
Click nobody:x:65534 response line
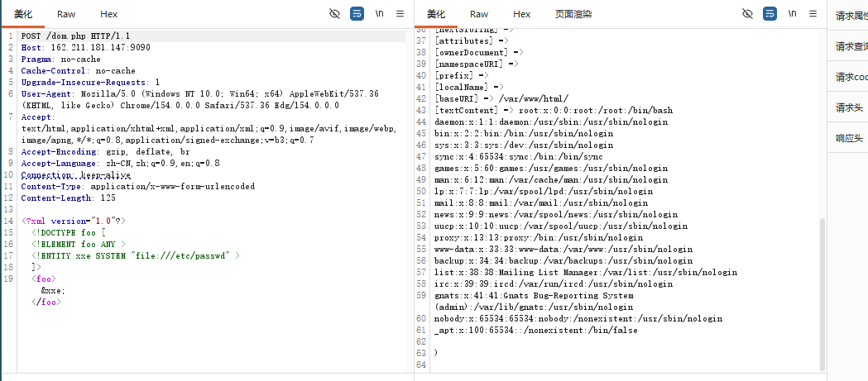click(578, 318)
